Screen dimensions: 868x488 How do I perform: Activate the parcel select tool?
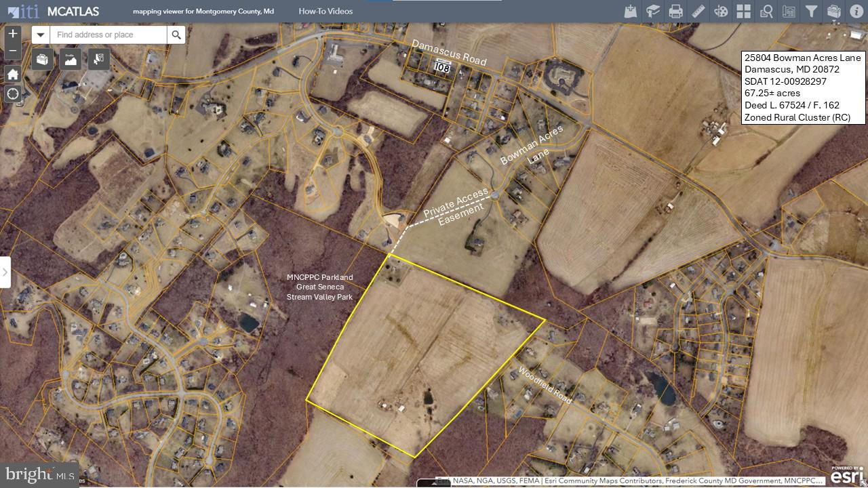point(98,59)
